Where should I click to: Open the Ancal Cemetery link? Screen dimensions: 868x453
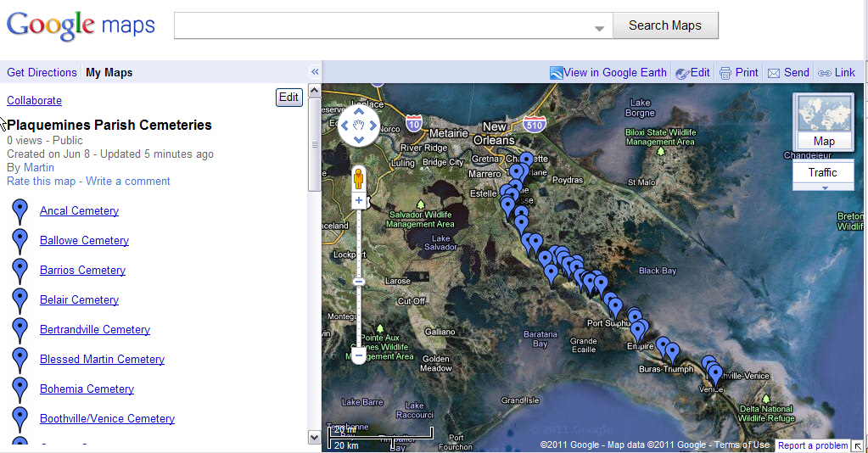(x=79, y=211)
